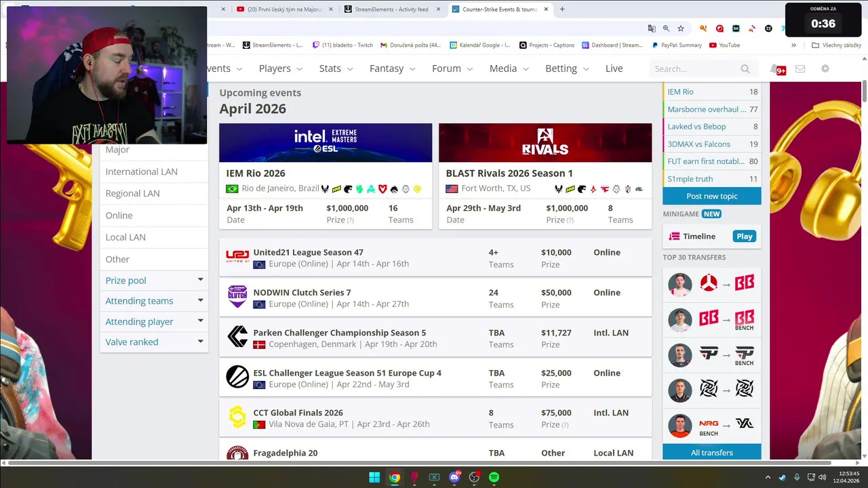The width and height of the screenshot is (868, 488).
Task: Filter events by Other
Action: click(x=154, y=259)
